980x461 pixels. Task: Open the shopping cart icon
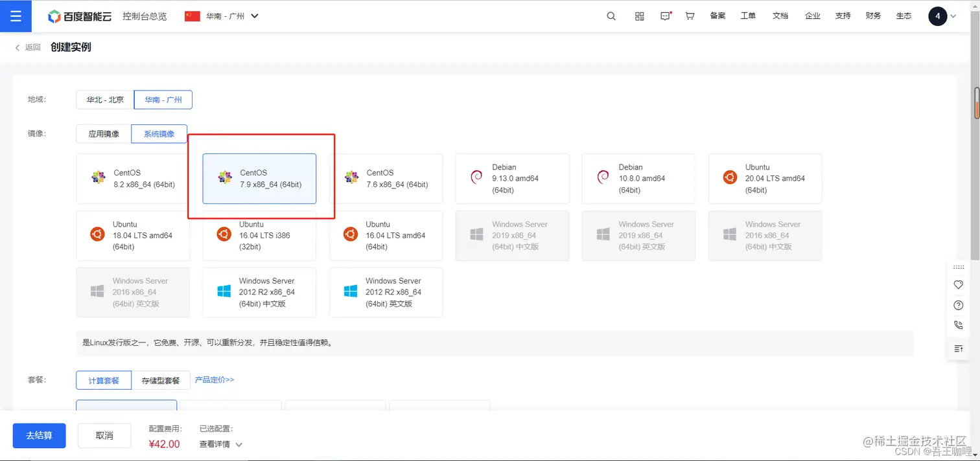[x=690, y=16]
